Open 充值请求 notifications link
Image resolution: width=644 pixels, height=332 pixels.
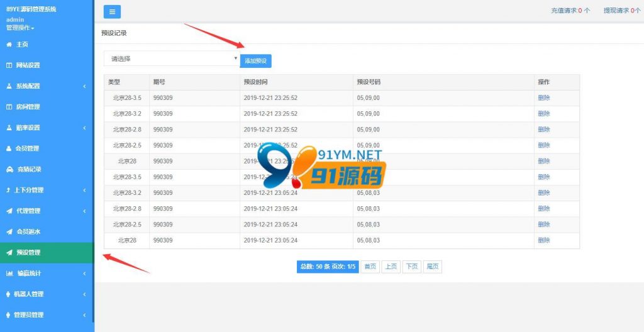570,11
